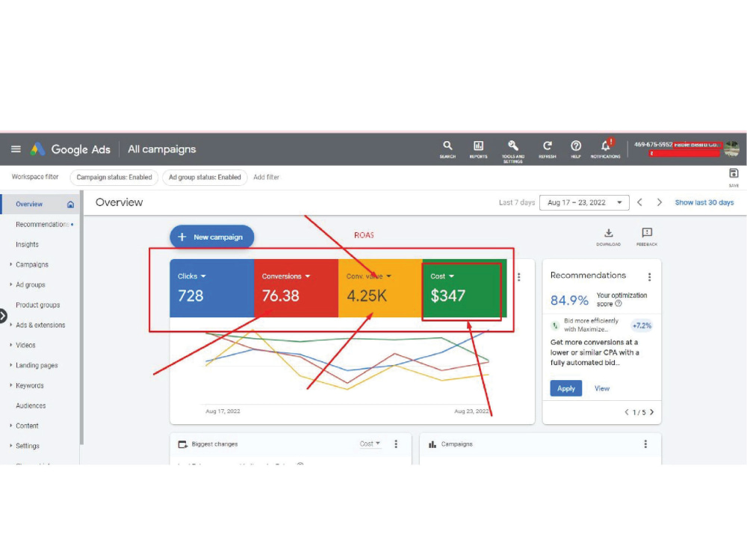Open the Conv. value metric dropdown
The width and height of the screenshot is (747, 560).
[369, 276]
